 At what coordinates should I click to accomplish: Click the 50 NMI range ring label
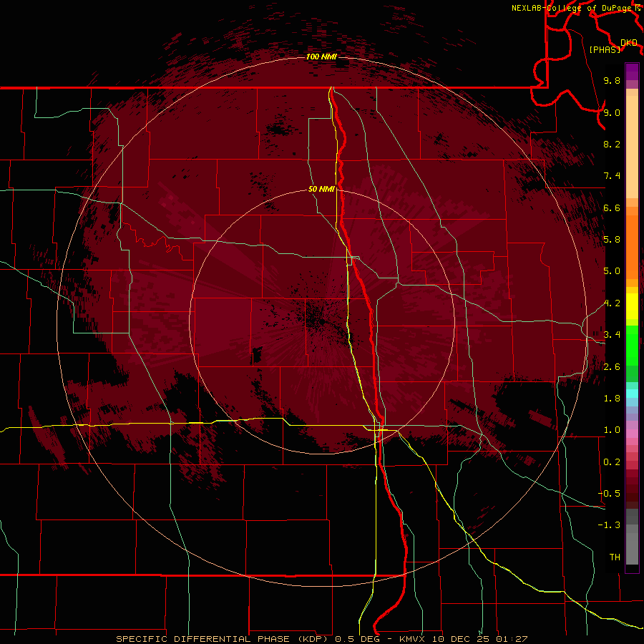[321, 189]
